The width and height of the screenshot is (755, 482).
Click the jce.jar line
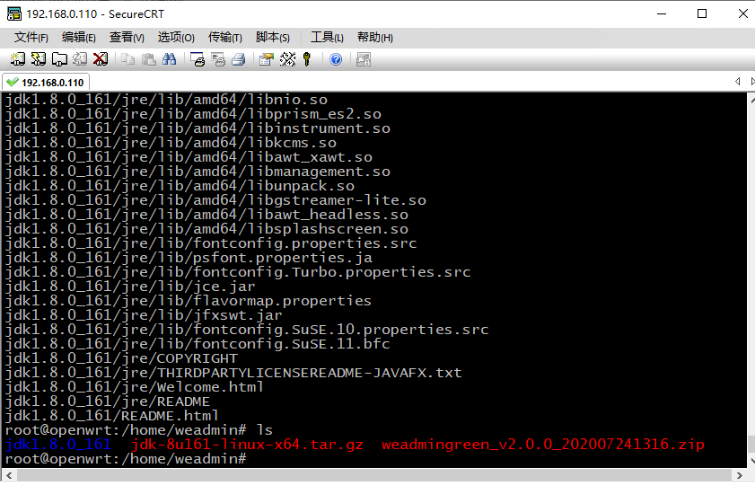tap(130, 287)
